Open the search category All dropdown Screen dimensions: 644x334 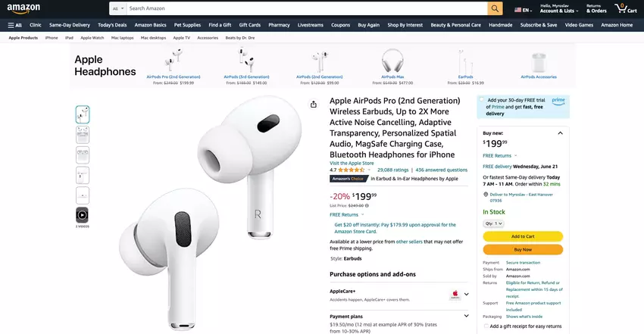tap(118, 8)
